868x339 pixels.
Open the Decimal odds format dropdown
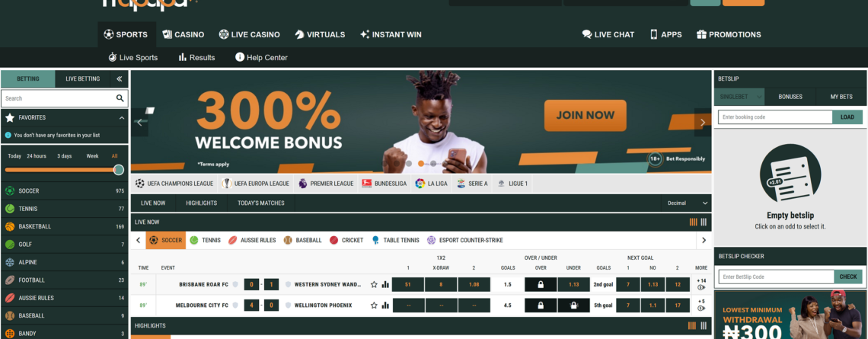tap(687, 203)
